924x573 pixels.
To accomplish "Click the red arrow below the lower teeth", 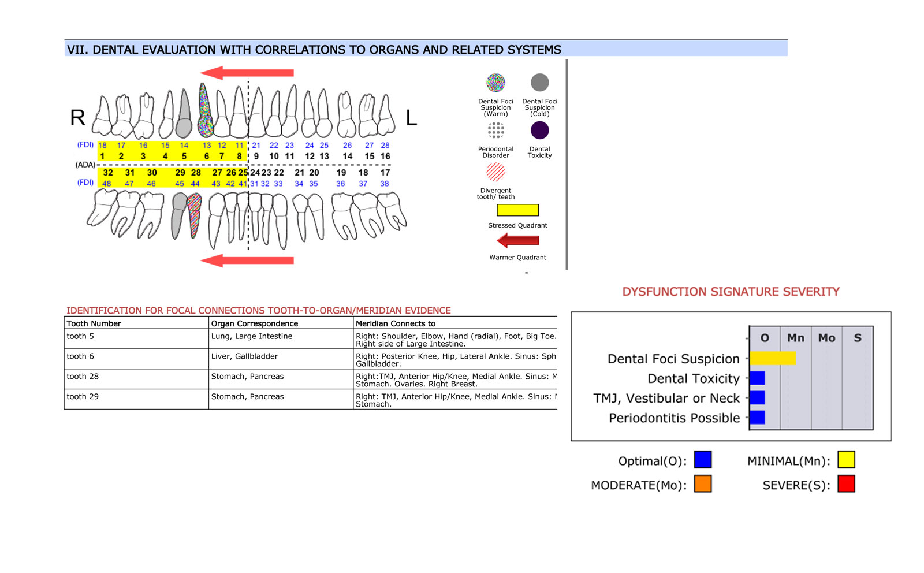I will point(247,261).
